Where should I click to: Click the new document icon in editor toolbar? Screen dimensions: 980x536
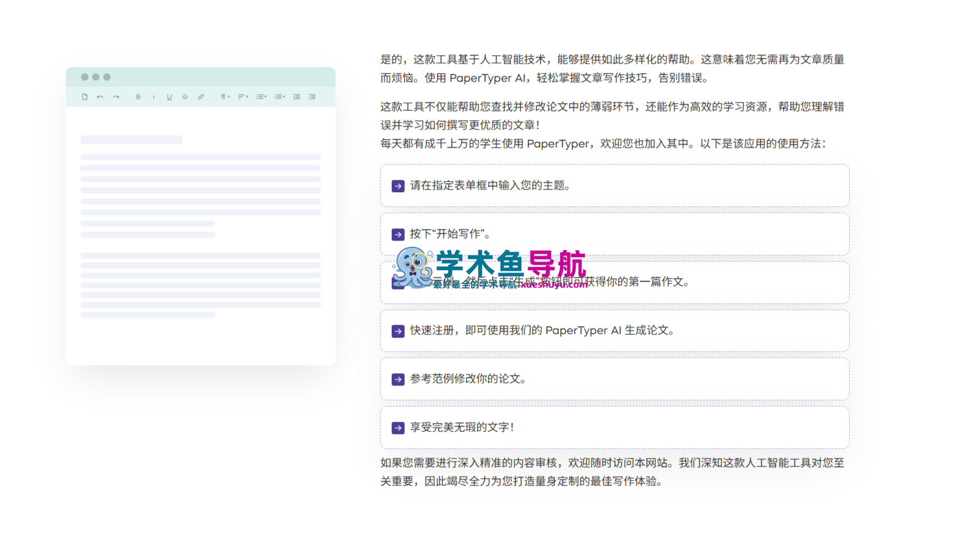click(85, 97)
